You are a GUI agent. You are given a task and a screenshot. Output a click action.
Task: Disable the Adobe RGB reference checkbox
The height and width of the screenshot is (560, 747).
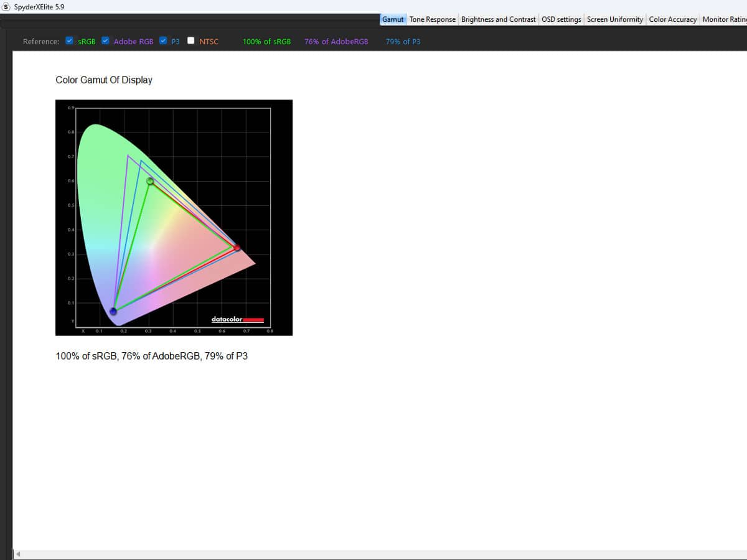pyautogui.click(x=105, y=41)
